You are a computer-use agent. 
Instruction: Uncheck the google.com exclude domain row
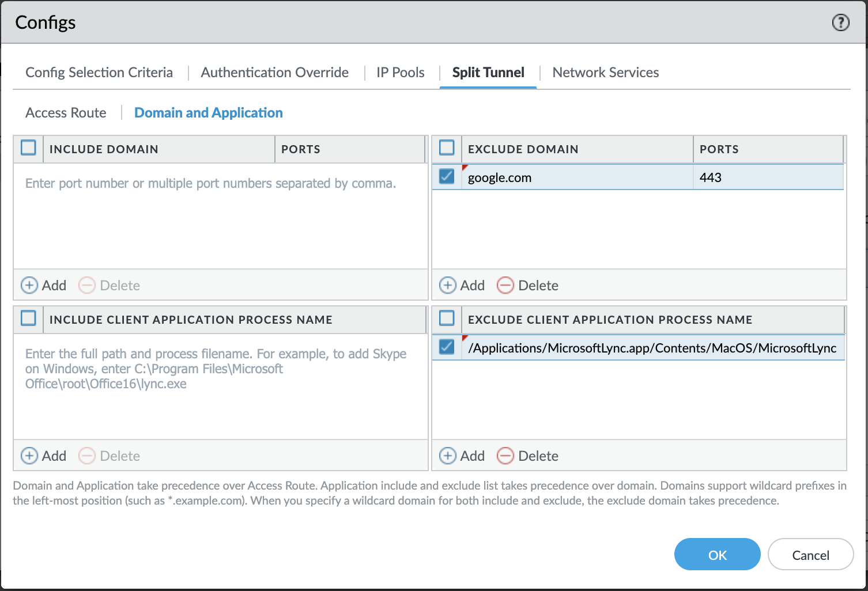coord(446,177)
